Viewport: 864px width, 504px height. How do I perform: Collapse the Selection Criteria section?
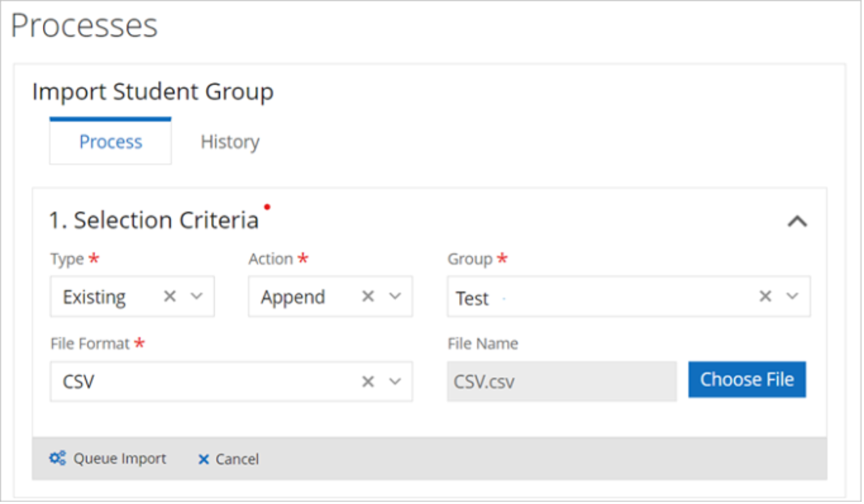[797, 221]
